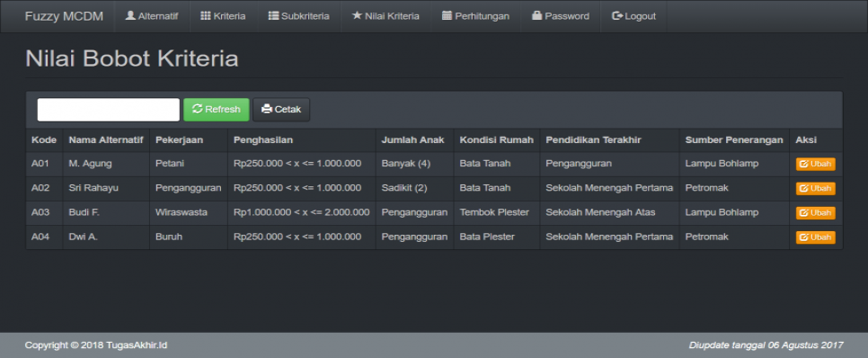
Task: Click the Bata Plester cell
Action: (497, 237)
